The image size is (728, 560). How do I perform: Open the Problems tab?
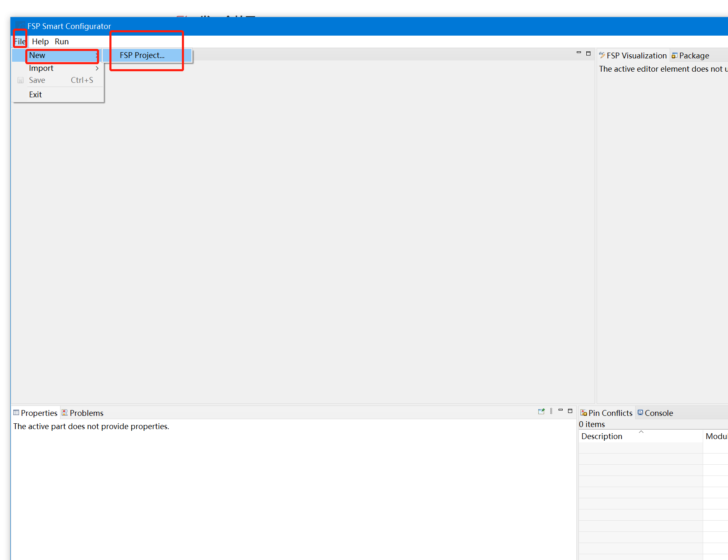82,413
